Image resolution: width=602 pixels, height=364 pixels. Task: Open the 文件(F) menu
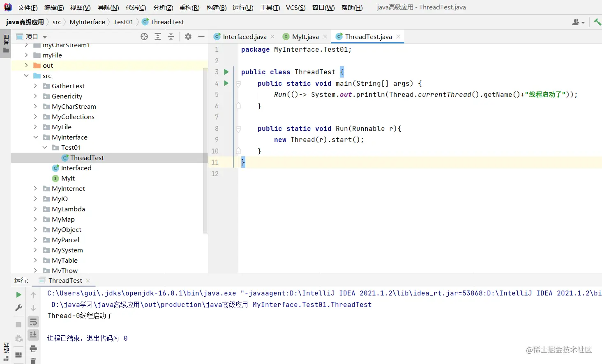[28, 7]
